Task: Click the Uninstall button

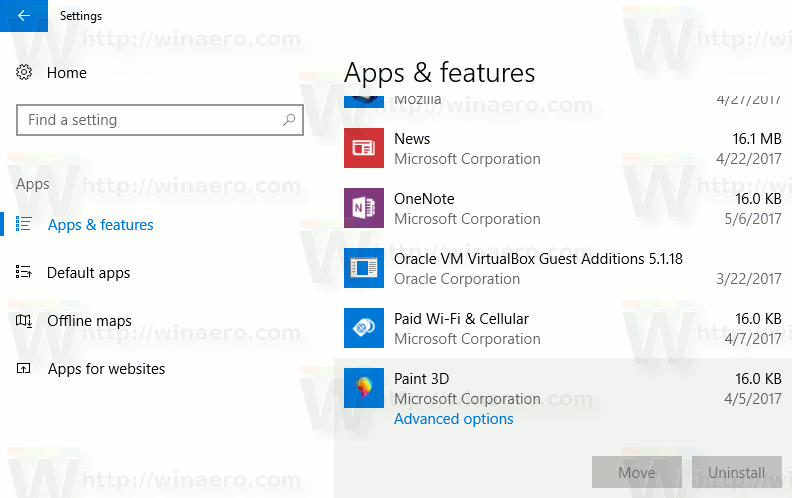Action: click(736, 472)
